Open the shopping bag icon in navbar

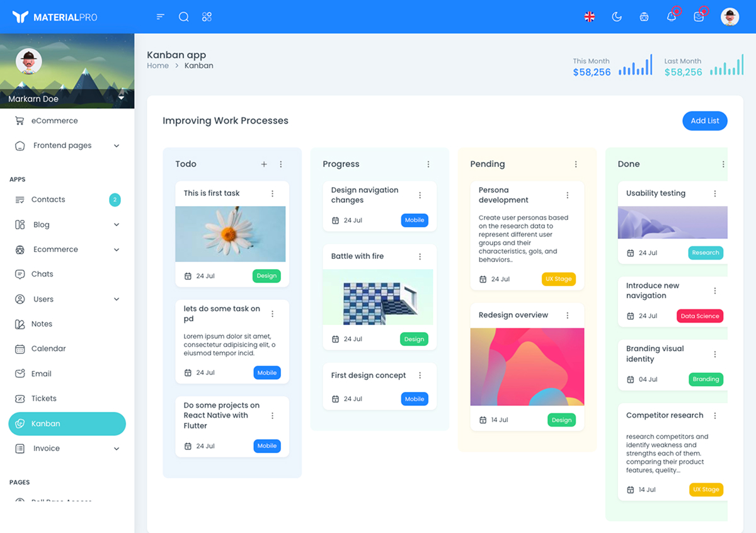tap(644, 17)
